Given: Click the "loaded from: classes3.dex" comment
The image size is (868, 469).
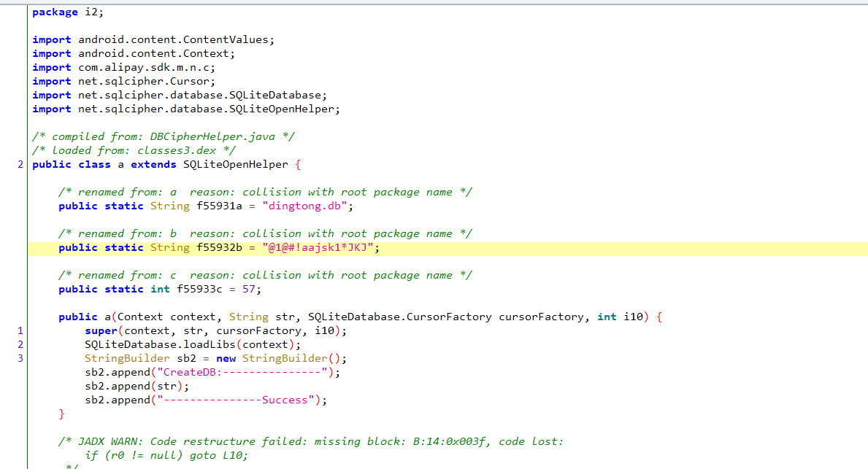Looking at the screenshot, I should tap(134, 150).
